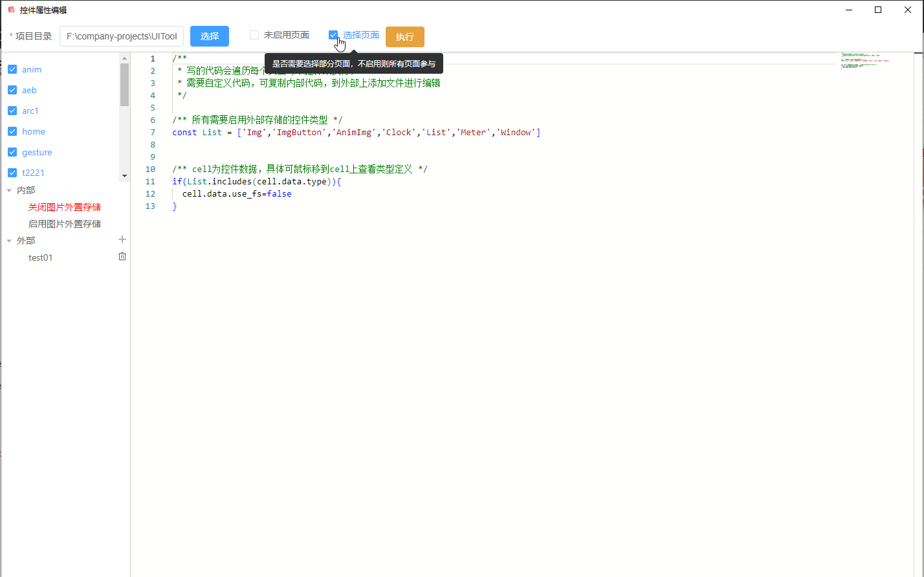Click the 外部 tree label

[x=26, y=241]
